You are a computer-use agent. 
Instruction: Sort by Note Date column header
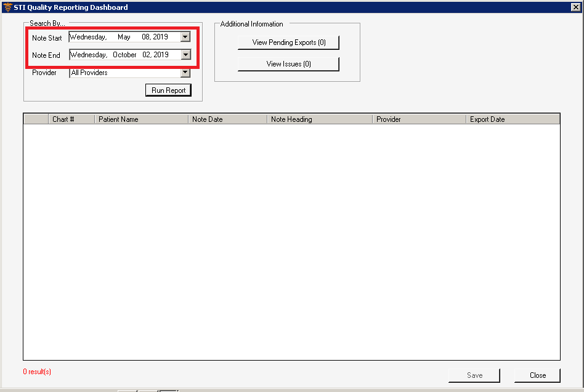pyautogui.click(x=227, y=119)
